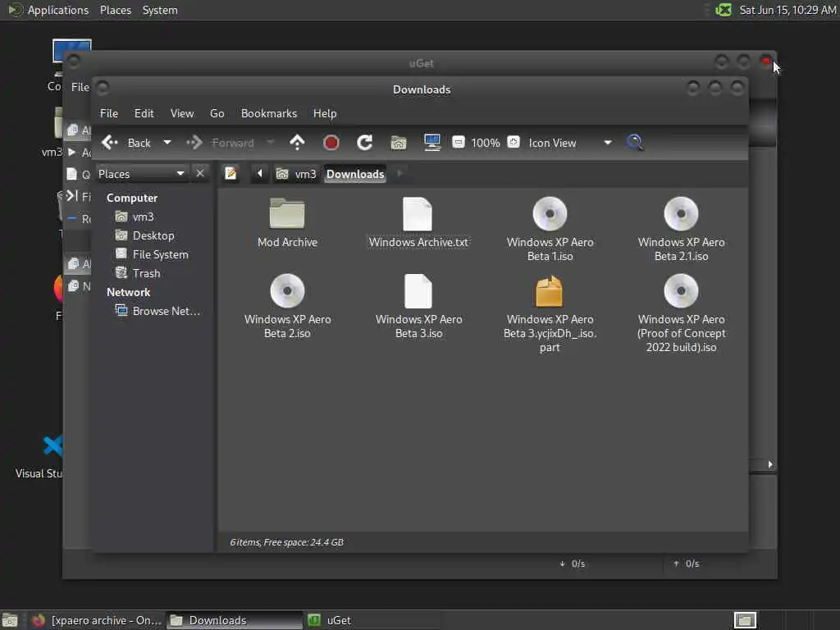Viewport: 840px width, 630px height.
Task: Open the File menu in Downloads window
Action: click(x=109, y=113)
